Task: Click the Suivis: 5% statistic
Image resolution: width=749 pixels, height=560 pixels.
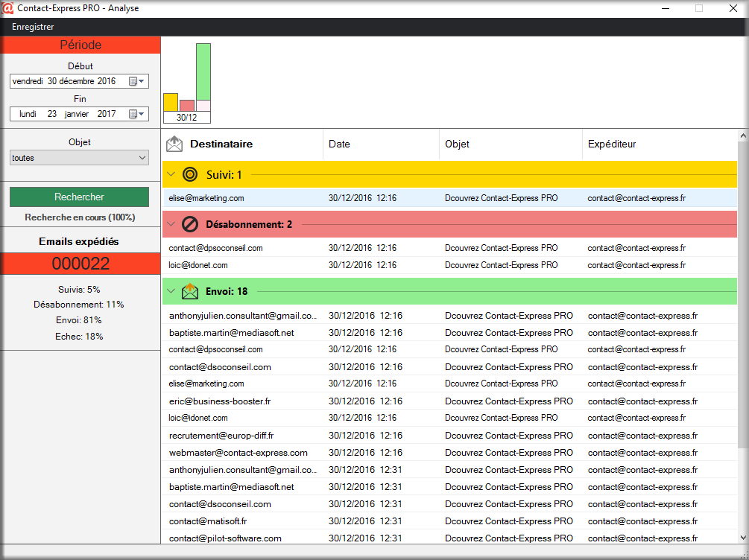Action: 79,290
